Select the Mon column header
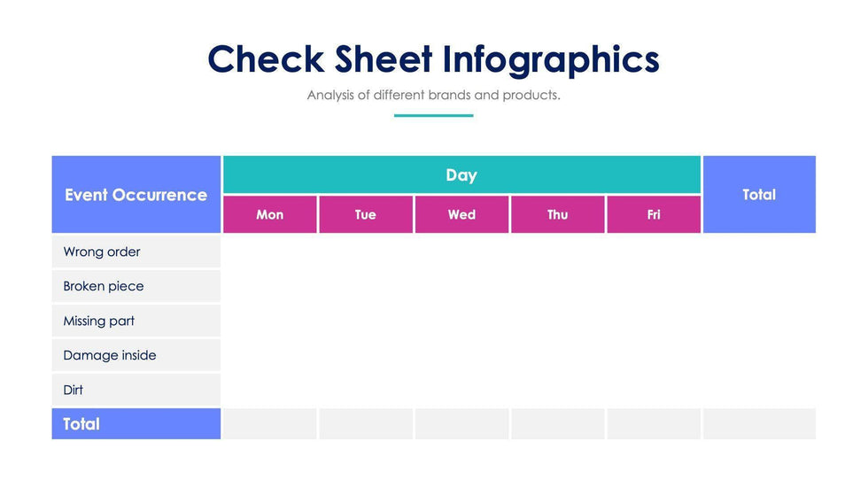The width and height of the screenshot is (868, 488). [x=270, y=214]
